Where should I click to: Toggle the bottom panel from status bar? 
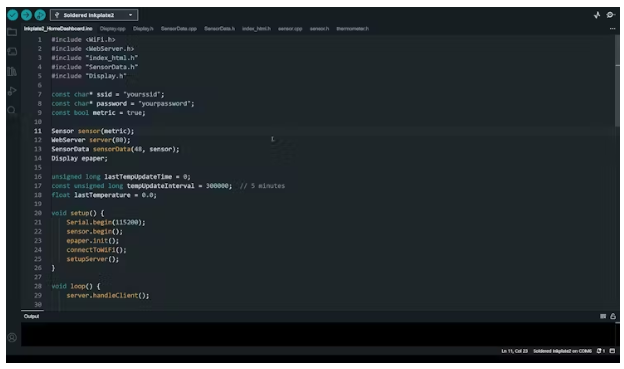point(612,351)
